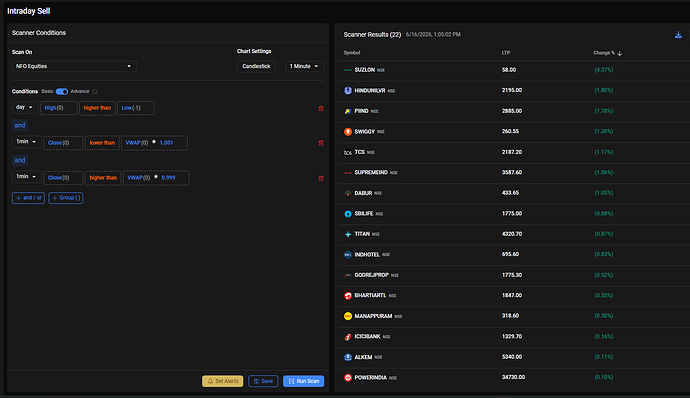The width and height of the screenshot is (690, 398).
Task: Save the scanner with Save button
Action: point(263,381)
